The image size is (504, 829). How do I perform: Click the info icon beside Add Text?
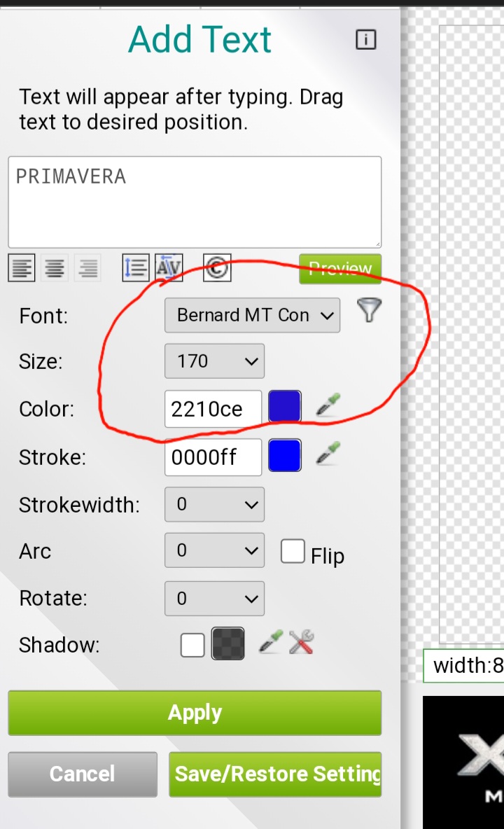point(365,40)
